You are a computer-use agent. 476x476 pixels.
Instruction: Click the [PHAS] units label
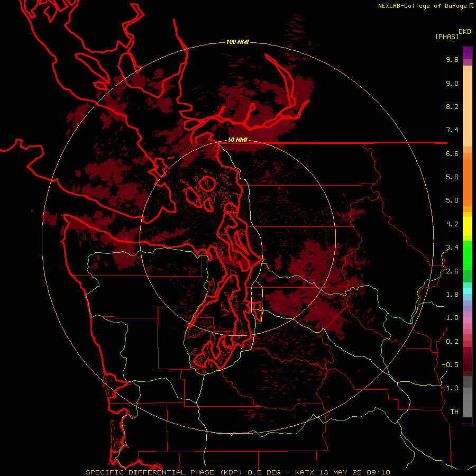coord(447,36)
